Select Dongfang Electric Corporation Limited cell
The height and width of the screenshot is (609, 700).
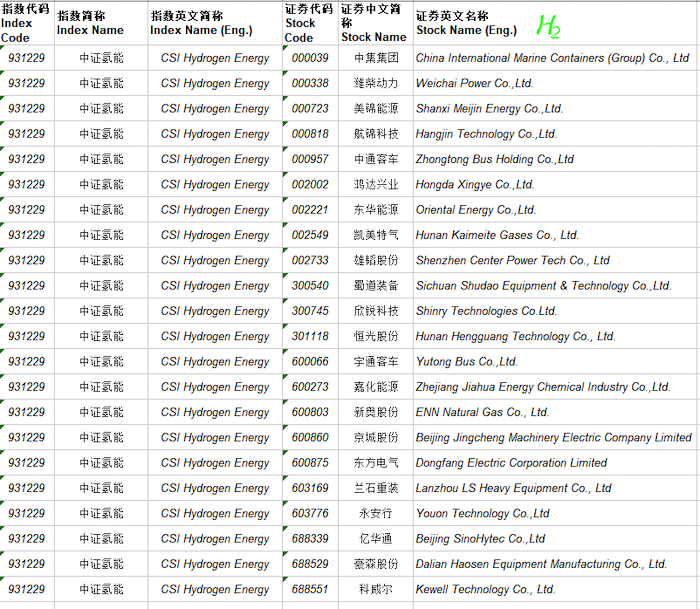click(x=556, y=463)
